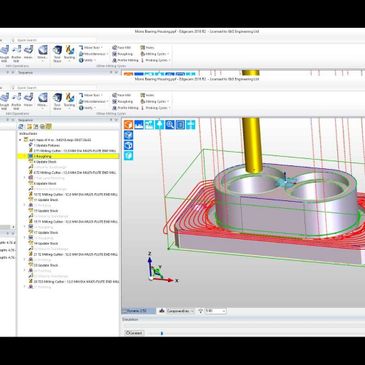Click left panel horizontal scrollbar arrow
Viewport: 365px width, 365px height.
click(x=13, y=227)
